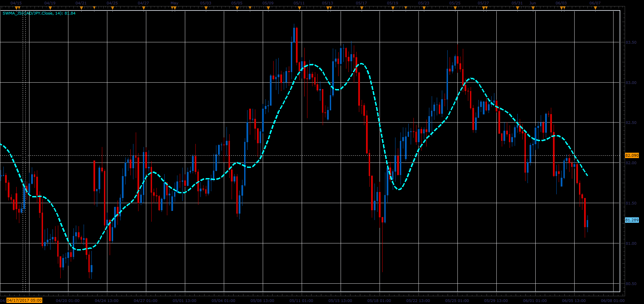Click the 05/29 13:00 time axis label
The width and height of the screenshot is (644, 304).
496,301
